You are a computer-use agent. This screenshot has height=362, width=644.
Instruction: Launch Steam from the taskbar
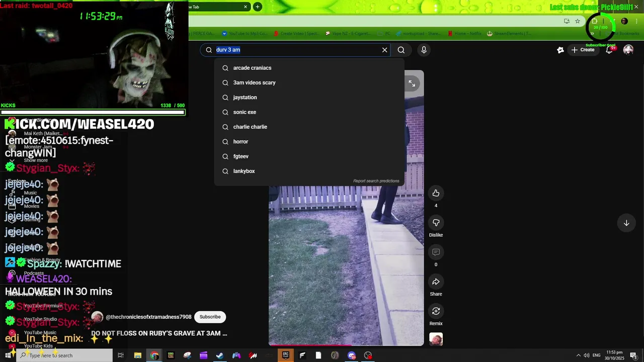(220, 355)
